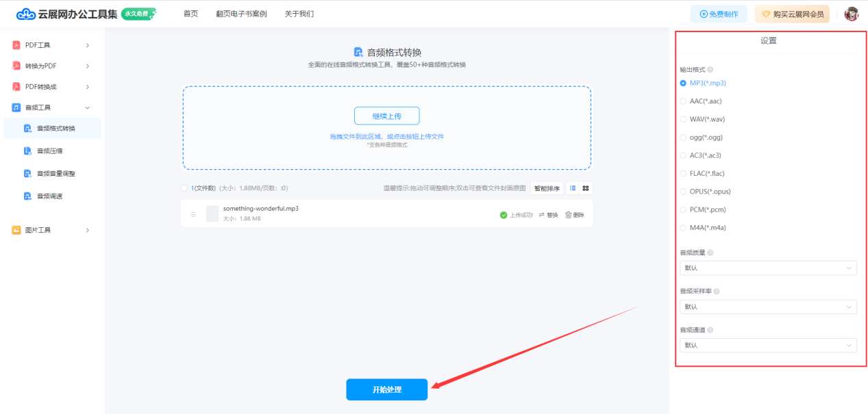Click the help icon next to 音频通道
868x414 pixels.
[710, 330]
